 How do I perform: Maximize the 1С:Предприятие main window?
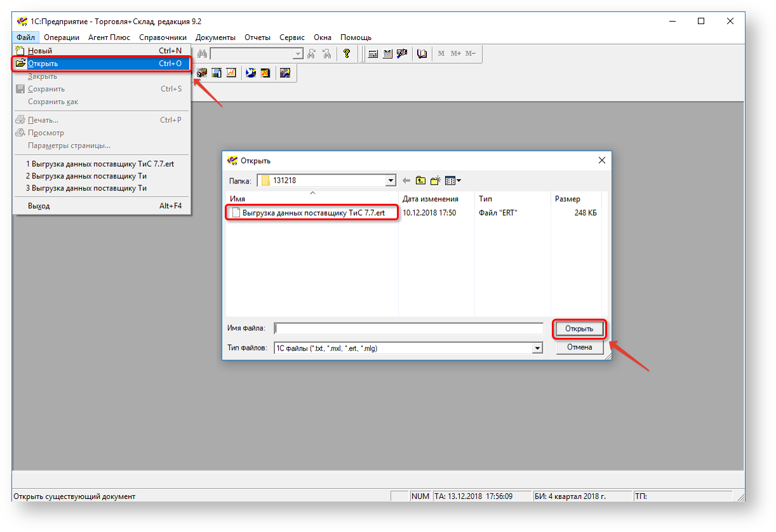click(701, 21)
